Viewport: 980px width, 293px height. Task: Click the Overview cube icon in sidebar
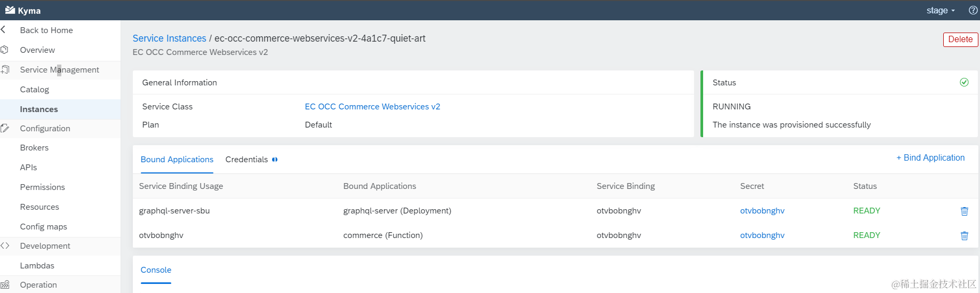pyautogui.click(x=5, y=50)
